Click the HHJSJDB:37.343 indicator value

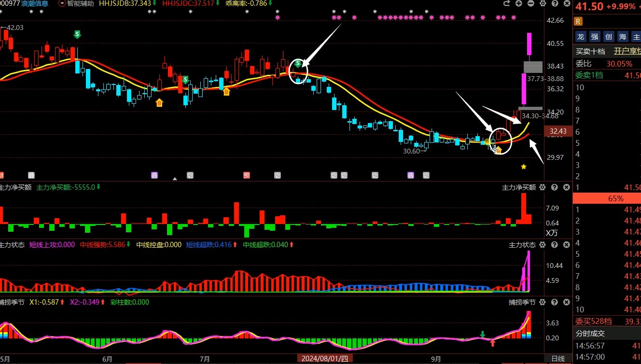tap(125, 3)
